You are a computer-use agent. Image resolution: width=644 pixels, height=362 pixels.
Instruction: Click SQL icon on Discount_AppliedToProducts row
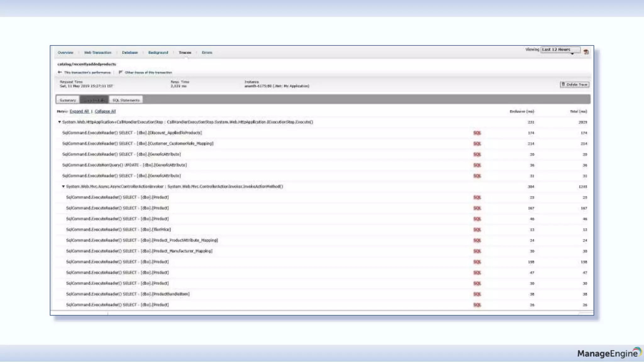tap(477, 133)
